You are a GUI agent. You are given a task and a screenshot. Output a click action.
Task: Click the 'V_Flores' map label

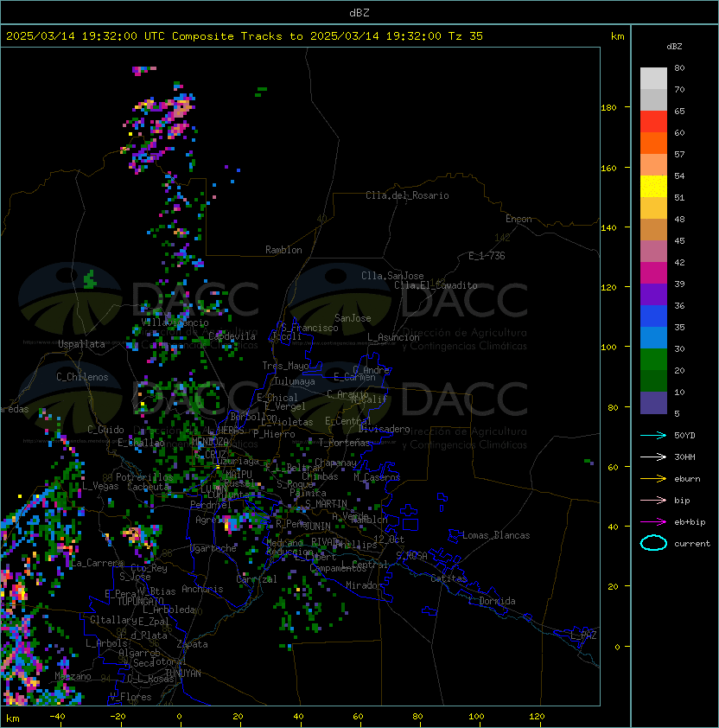pos(130,698)
